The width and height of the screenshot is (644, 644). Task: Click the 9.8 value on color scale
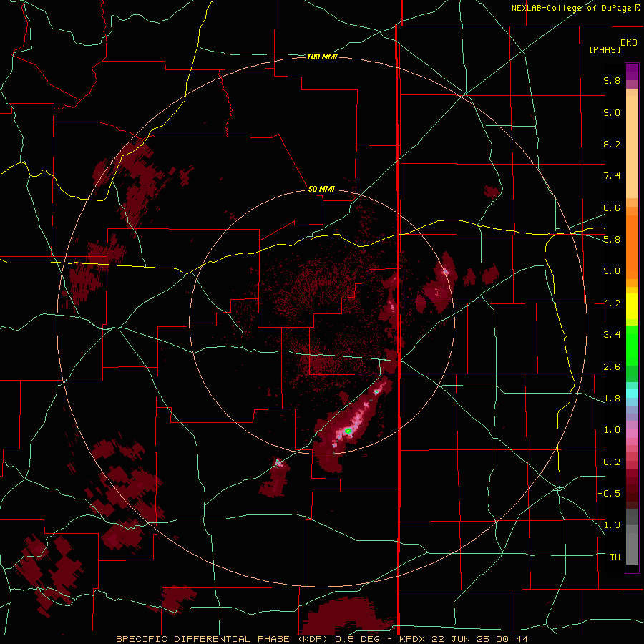pyautogui.click(x=612, y=80)
